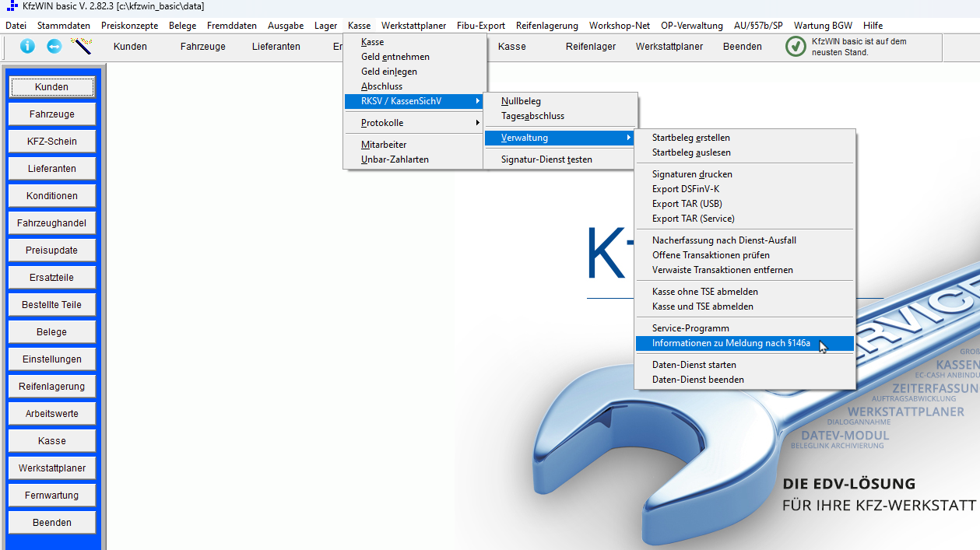Open the OP-Verwaltung menu
980x550 pixels.
click(x=692, y=26)
